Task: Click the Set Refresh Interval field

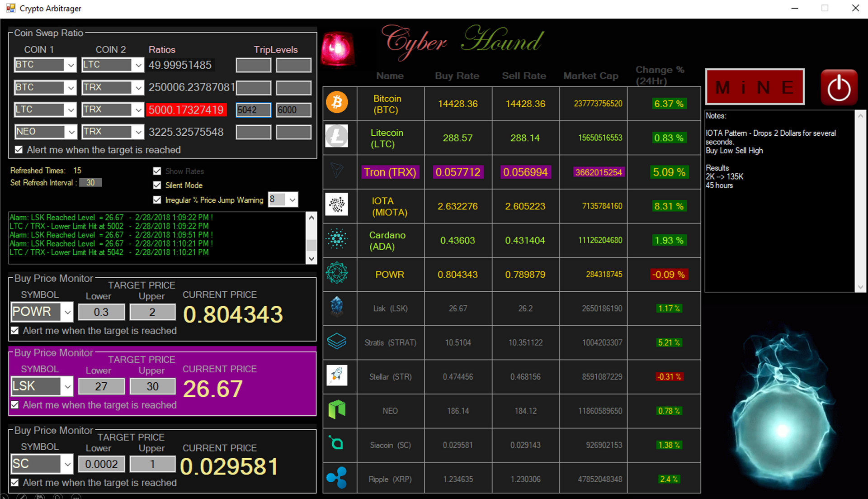Action: [x=90, y=183]
